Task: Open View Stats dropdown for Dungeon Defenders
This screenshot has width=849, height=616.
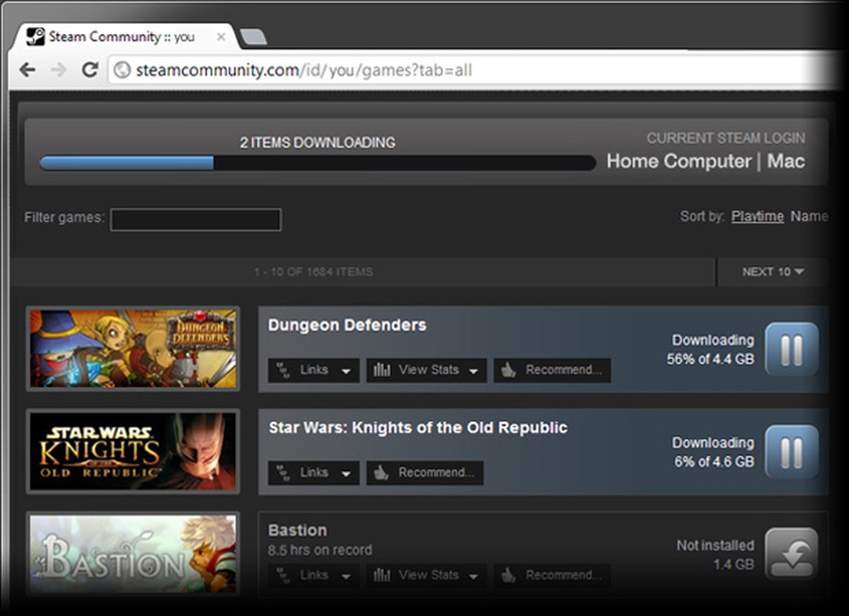Action: tap(427, 370)
